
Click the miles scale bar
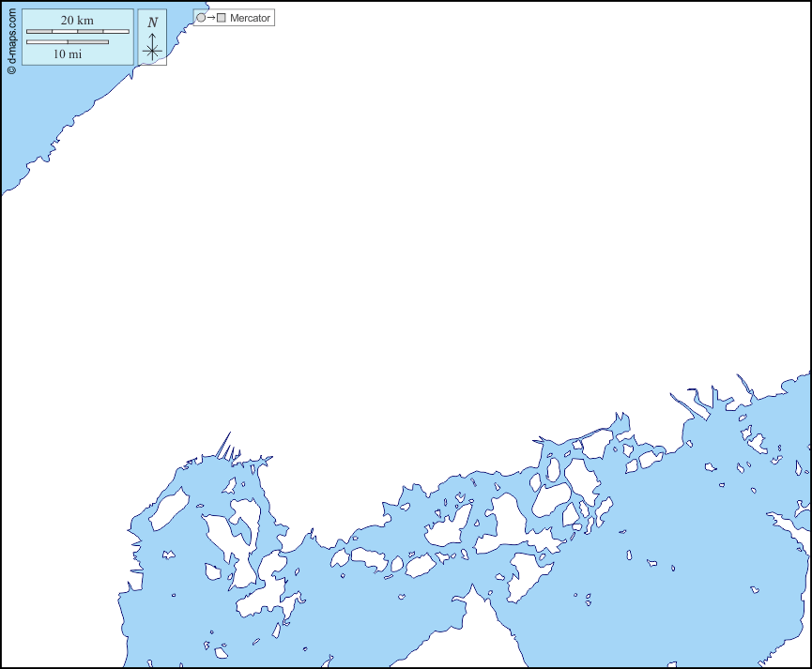68,42
